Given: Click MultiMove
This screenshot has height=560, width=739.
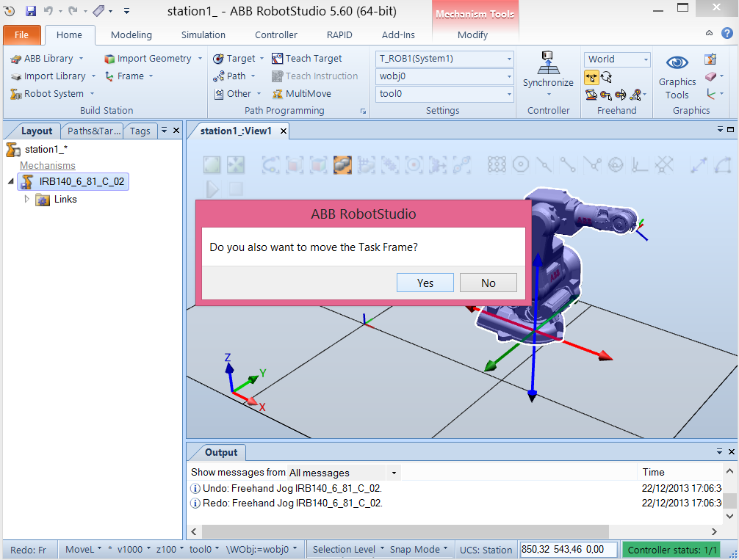Looking at the screenshot, I should pos(302,94).
